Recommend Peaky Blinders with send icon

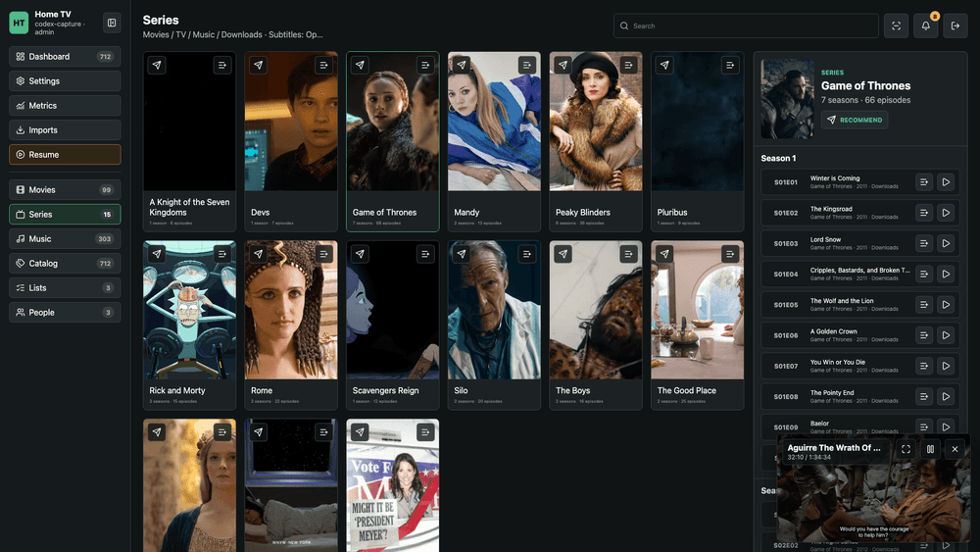pos(563,65)
